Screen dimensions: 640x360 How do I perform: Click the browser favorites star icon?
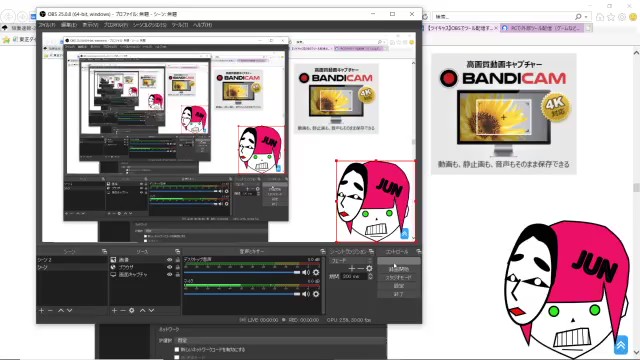pos(611,17)
